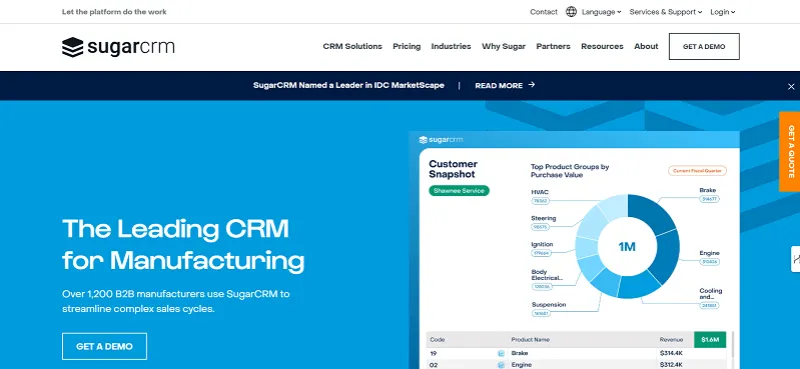Open the CRM Solutions menu
The width and height of the screenshot is (800, 369).
coord(352,46)
